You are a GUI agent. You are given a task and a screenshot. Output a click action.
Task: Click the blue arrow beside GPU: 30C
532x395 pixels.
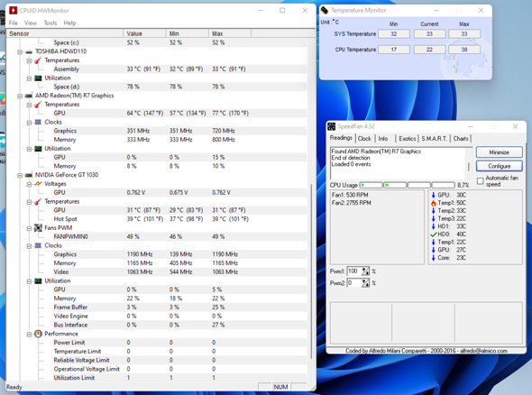click(434, 195)
